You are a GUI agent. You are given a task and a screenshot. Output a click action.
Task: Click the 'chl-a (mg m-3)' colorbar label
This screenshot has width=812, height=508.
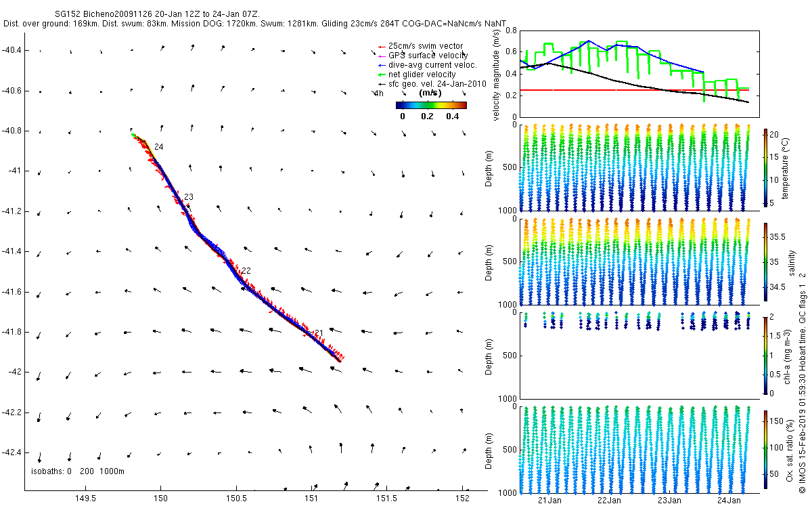787,355
